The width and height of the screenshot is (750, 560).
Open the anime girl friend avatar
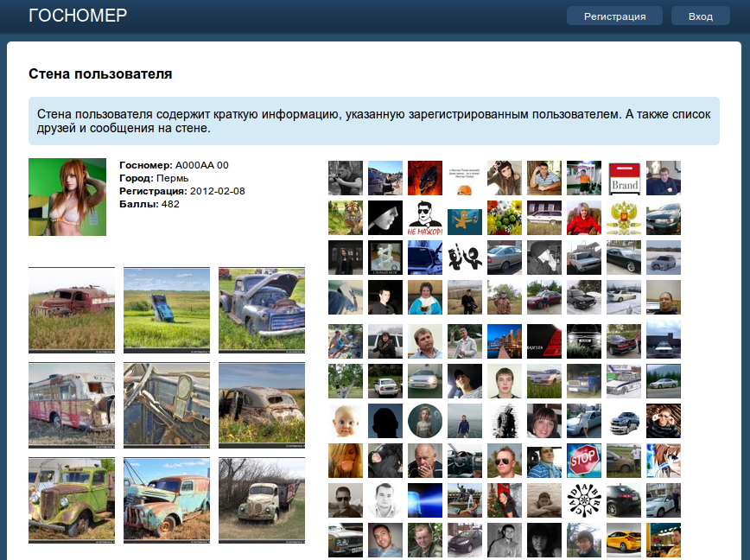point(664,461)
